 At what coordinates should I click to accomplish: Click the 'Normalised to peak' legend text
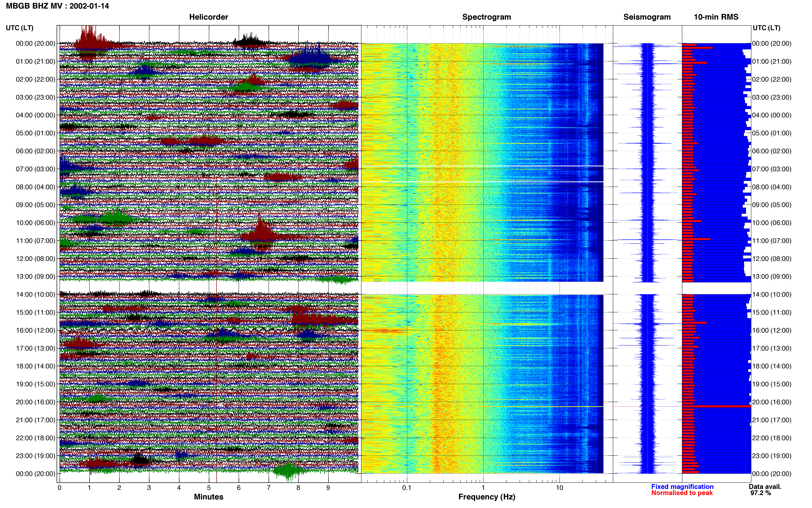tap(682, 493)
